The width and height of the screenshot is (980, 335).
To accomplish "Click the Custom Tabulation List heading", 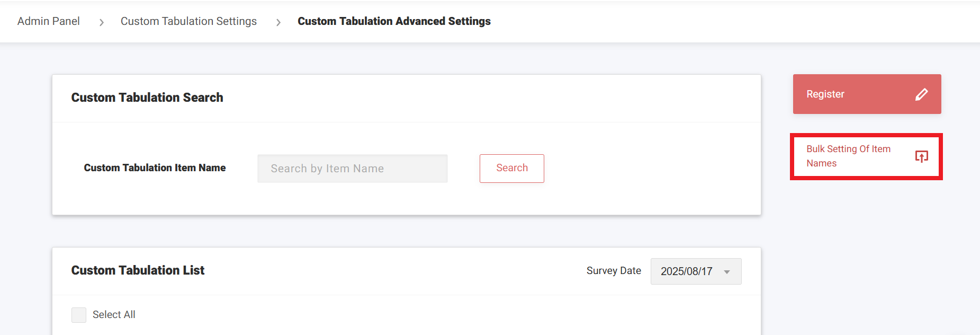I will 138,270.
